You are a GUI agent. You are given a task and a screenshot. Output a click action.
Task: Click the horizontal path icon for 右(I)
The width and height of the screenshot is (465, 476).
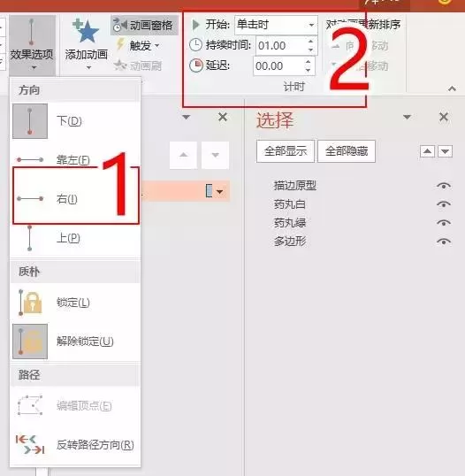[x=30, y=199]
